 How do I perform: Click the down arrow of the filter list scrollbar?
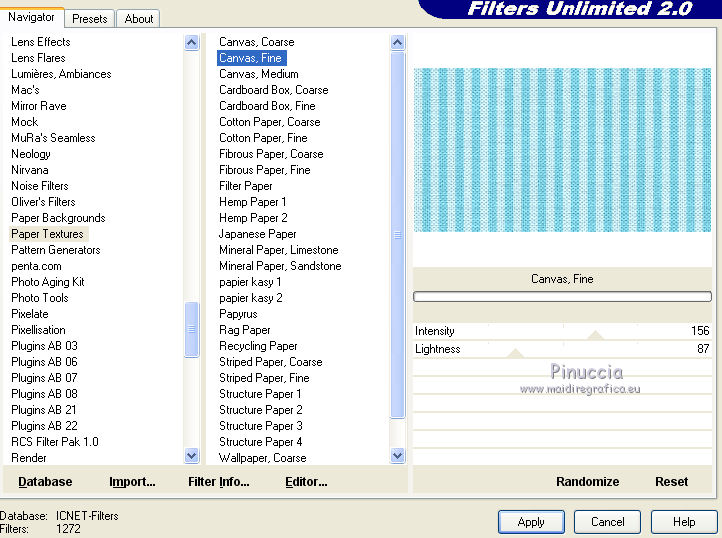[397, 456]
